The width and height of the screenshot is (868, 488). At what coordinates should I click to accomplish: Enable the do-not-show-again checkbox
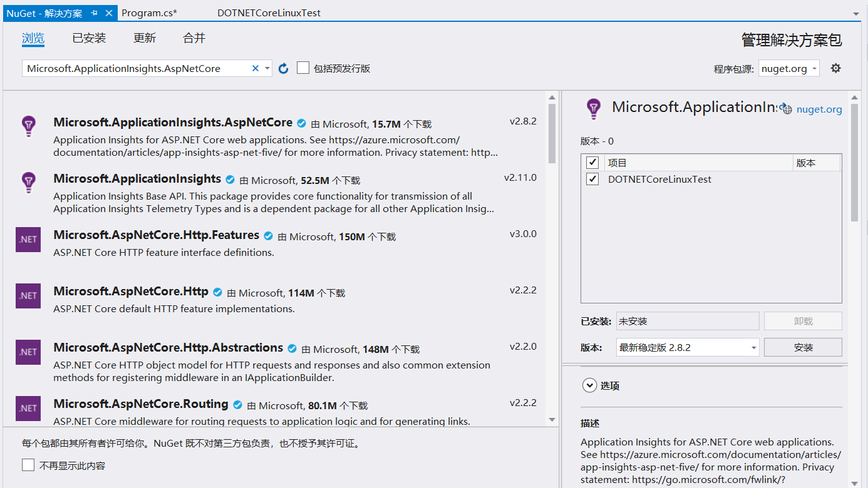[28, 465]
